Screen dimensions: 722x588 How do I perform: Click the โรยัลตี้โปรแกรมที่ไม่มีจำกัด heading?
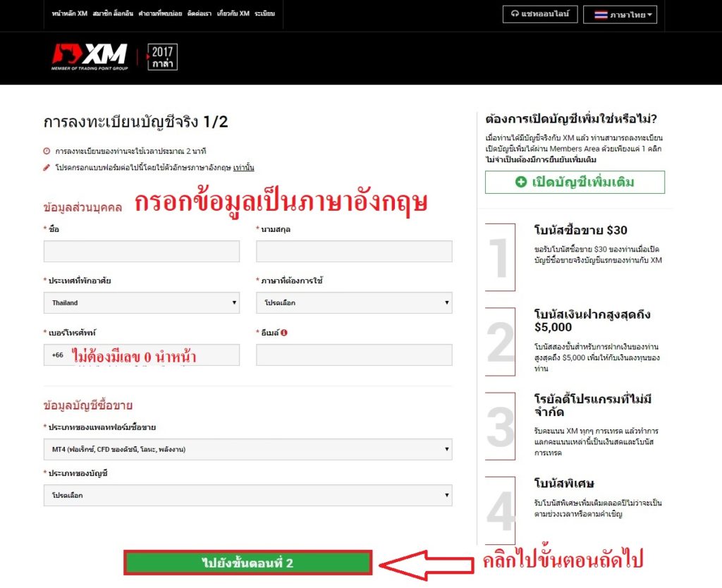click(x=593, y=405)
